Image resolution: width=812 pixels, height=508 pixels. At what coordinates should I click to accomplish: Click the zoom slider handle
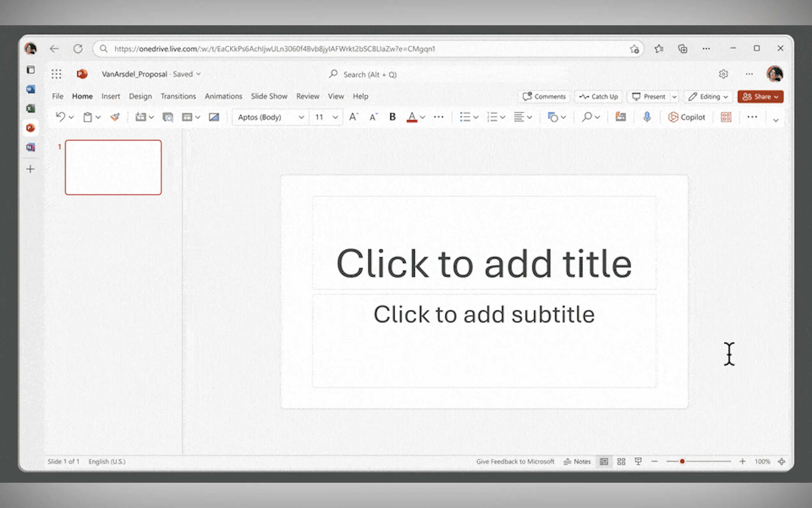(682, 461)
